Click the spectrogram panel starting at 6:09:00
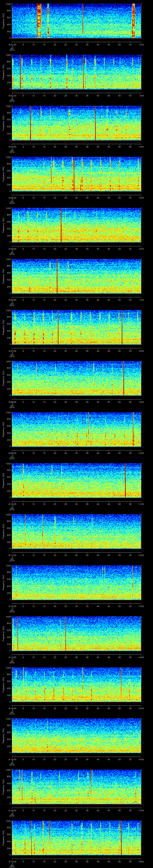Image resolution: width=153 pixels, height=868 pixels. 77,429
